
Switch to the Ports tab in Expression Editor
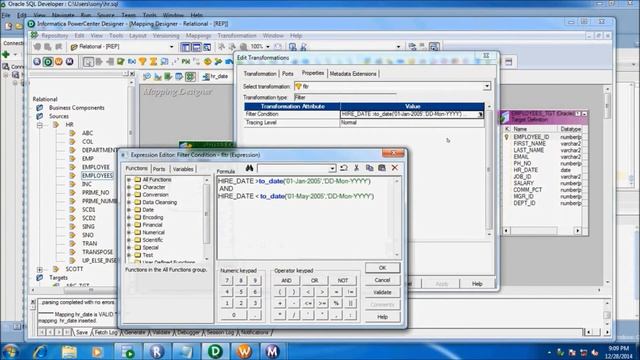(x=159, y=169)
